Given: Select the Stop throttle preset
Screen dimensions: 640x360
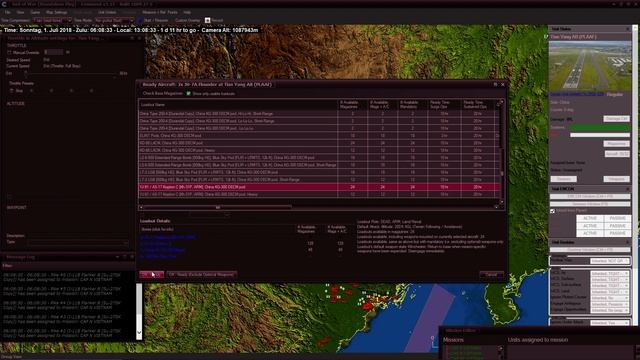Looking at the screenshot, I should tap(11, 91).
